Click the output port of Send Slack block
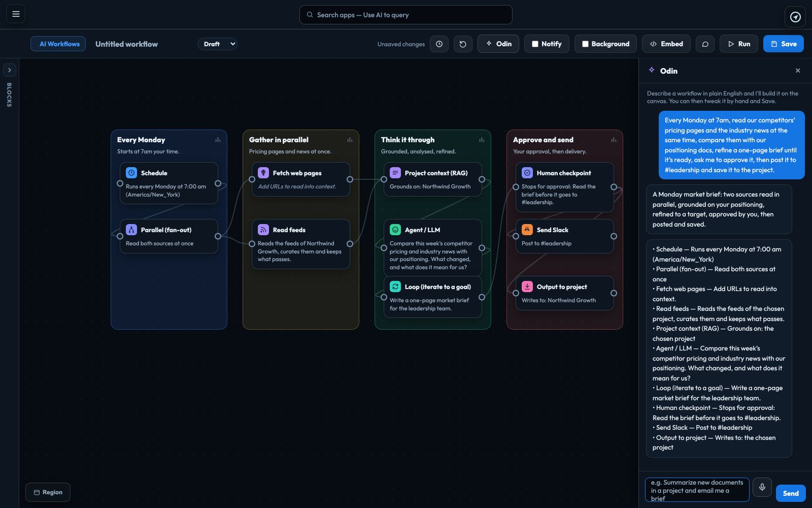This screenshot has height=508, width=812. click(x=614, y=236)
